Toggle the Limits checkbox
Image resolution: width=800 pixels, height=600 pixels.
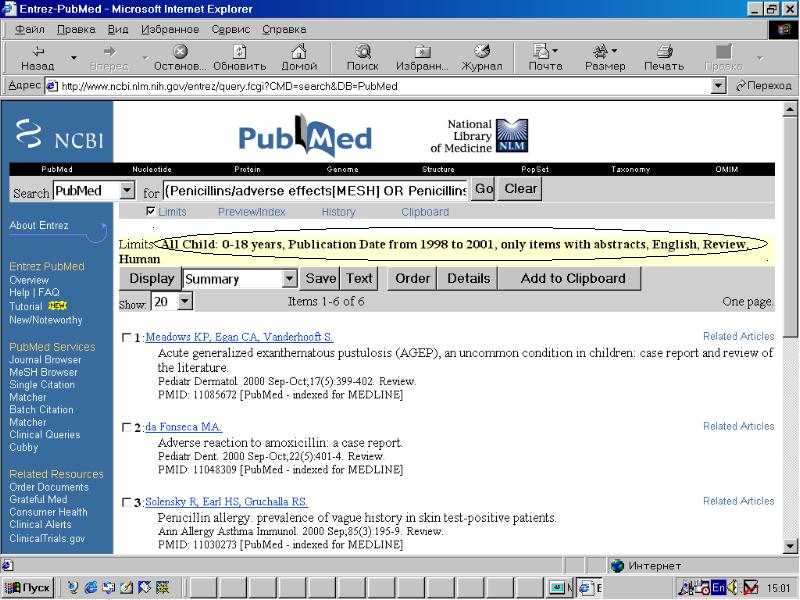[x=151, y=211]
